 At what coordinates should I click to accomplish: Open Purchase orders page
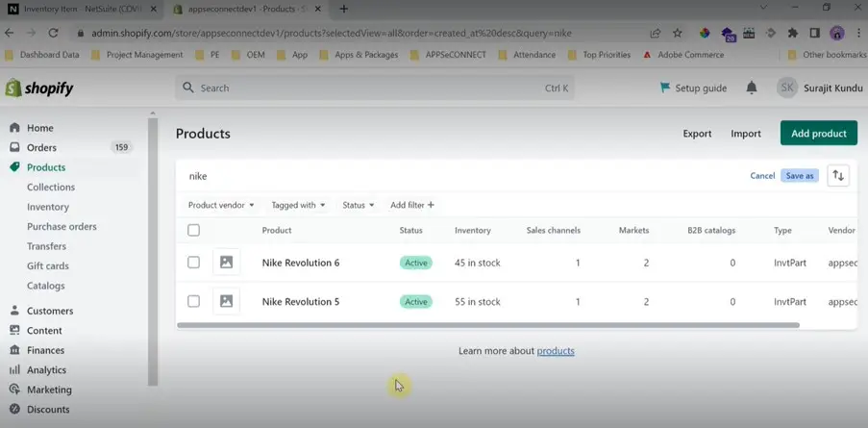coord(62,226)
